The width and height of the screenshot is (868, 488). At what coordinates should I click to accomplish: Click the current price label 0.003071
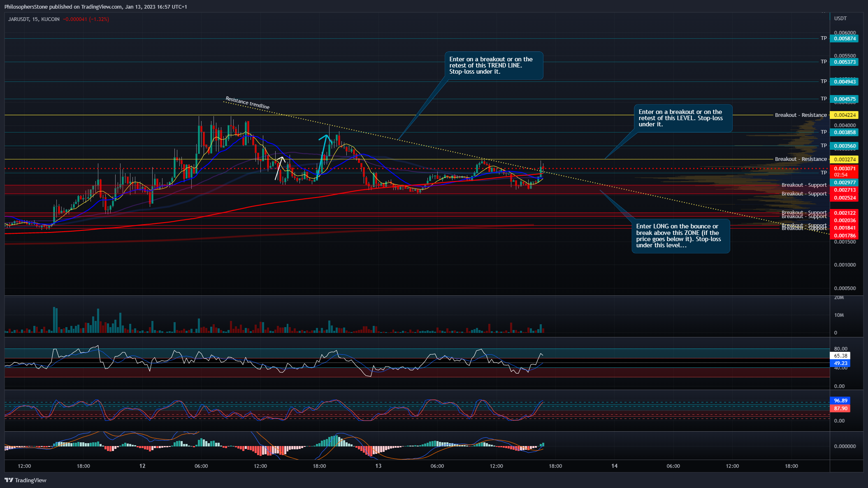tap(844, 169)
